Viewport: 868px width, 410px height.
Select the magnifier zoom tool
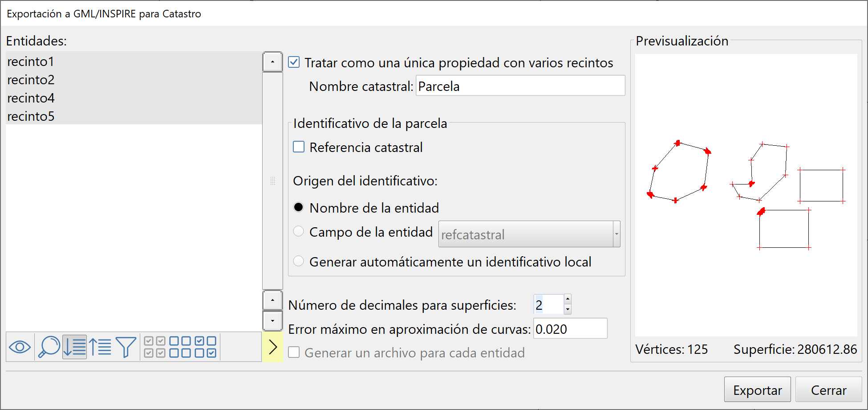tap(49, 347)
